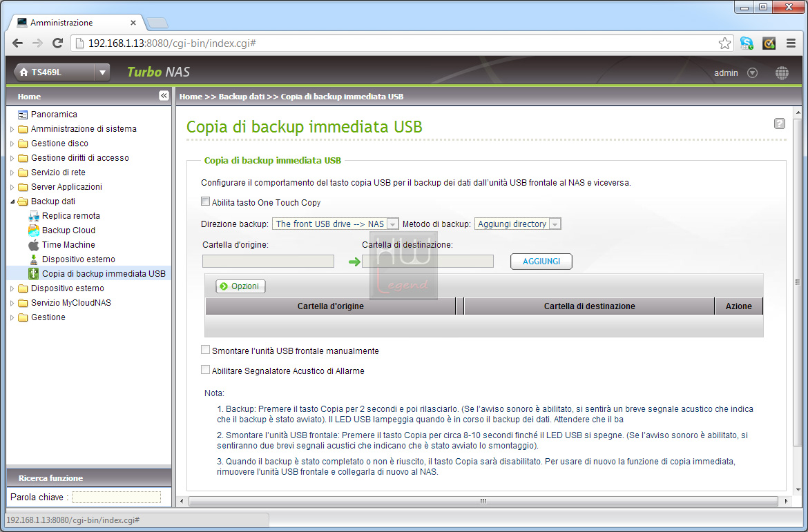808x532 pixels.
Task: Click the Replica remota icon
Action: 34,216
